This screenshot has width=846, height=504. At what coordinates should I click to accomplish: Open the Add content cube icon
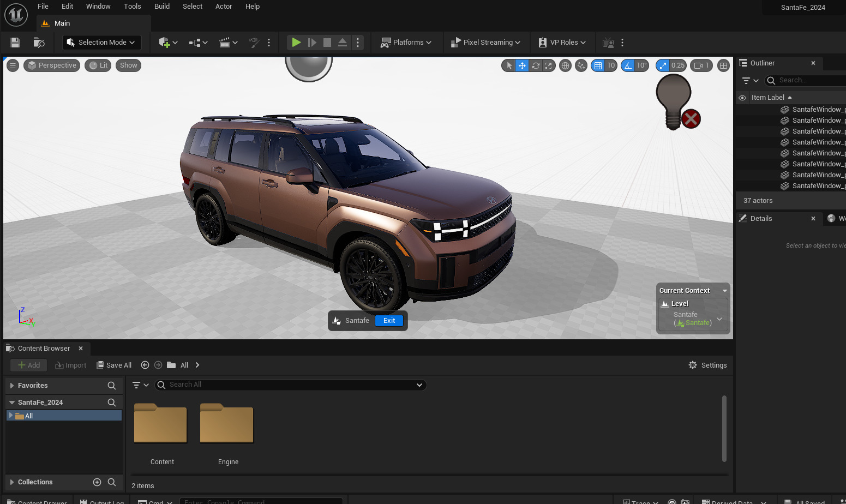click(168, 43)
